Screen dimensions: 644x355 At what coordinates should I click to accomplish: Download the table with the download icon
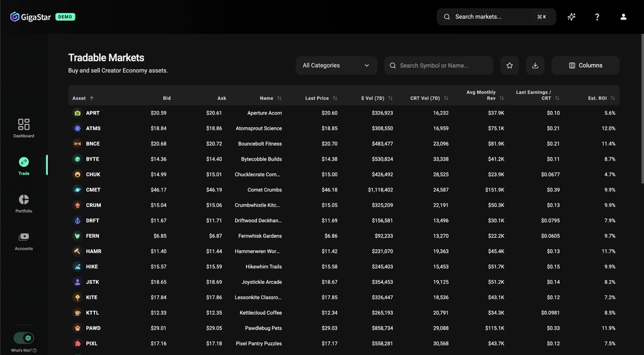[535, 65]
